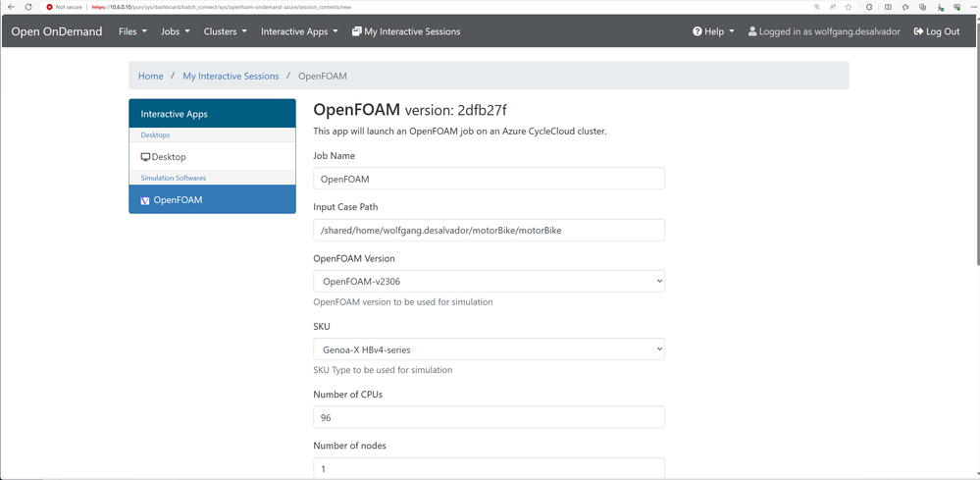Click the My Interactive Sessions window icon

(357, 31)
